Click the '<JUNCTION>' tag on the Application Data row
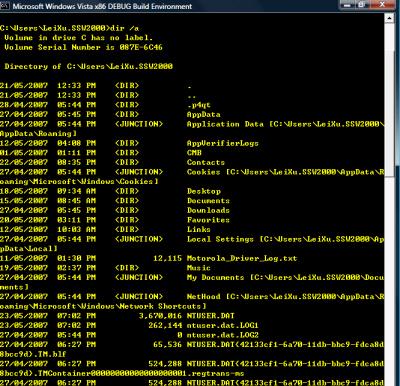Screen dimensions: 400x386 pyautogui.click(x=139, y=124)
